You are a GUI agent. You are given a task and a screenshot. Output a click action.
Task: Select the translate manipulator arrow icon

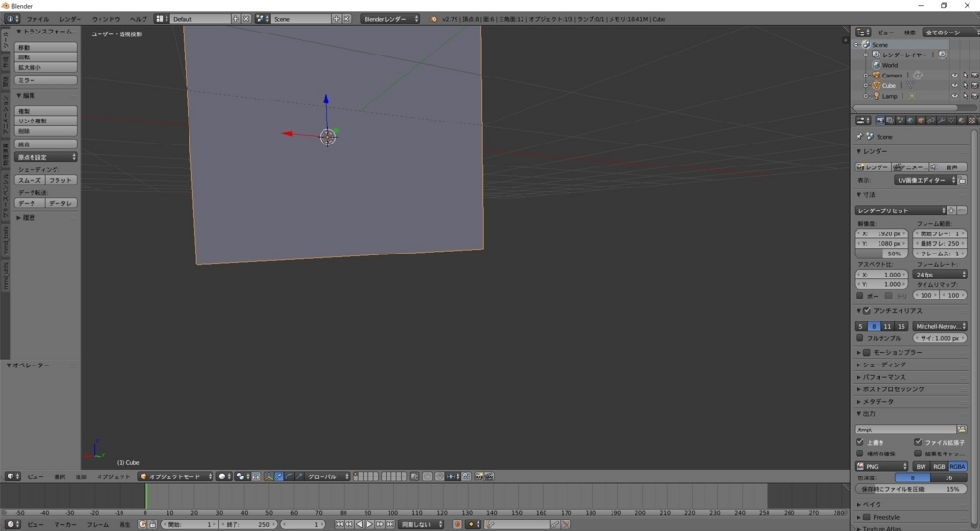tap(278, 476)
